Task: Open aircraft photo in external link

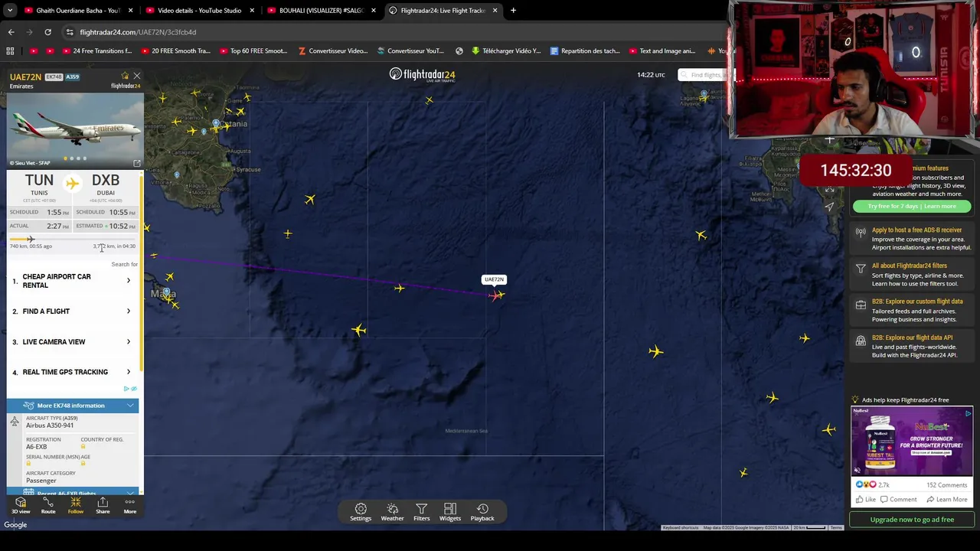Action: coord(137,163)
